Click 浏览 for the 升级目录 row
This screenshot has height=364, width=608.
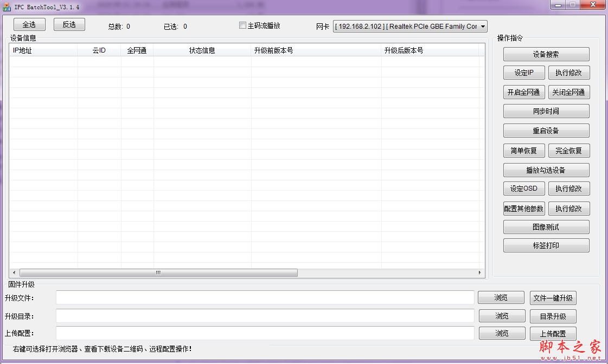point(502,316)
